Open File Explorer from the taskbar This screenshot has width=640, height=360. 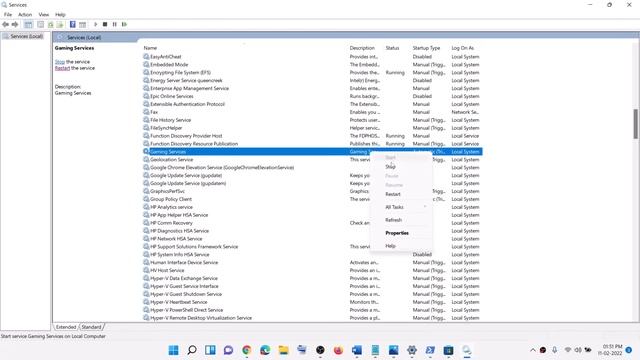pyautogui.click(x=283, y=350)
